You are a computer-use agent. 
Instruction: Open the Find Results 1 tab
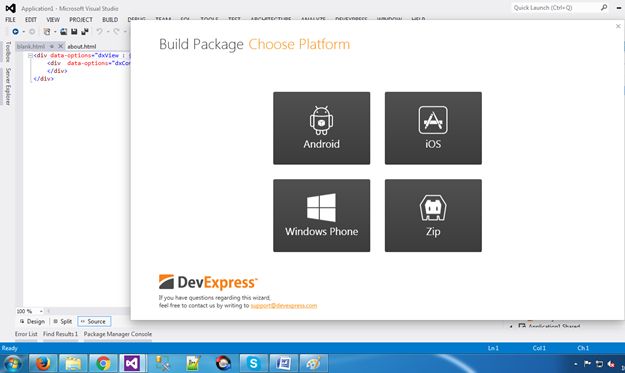pos(60,334)
